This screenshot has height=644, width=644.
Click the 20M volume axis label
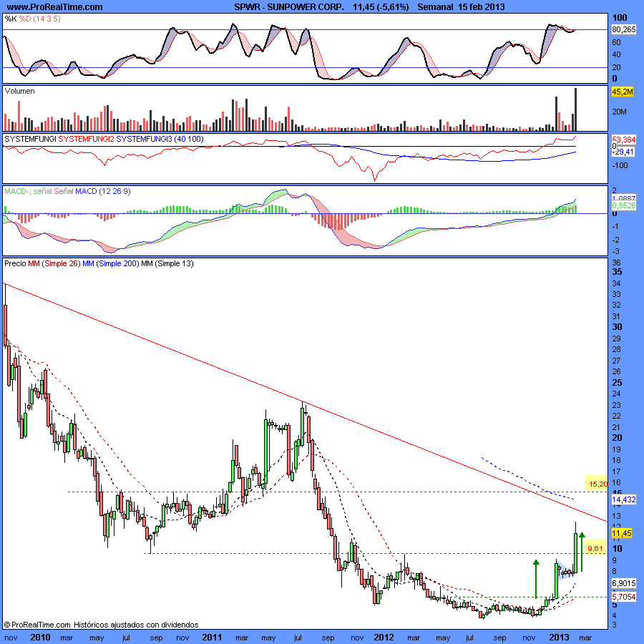[620, 112]
